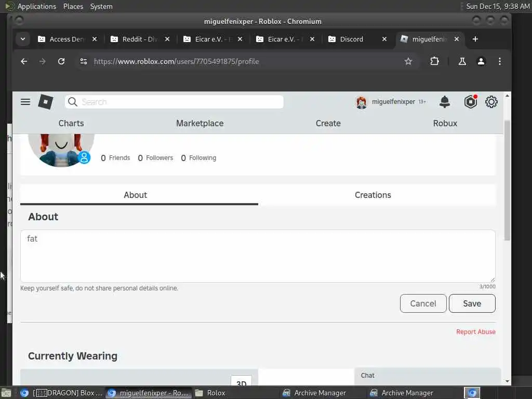Viewport: 532px width, 399px height.
Task: Open the Robux page
Action: click(445, 123)
